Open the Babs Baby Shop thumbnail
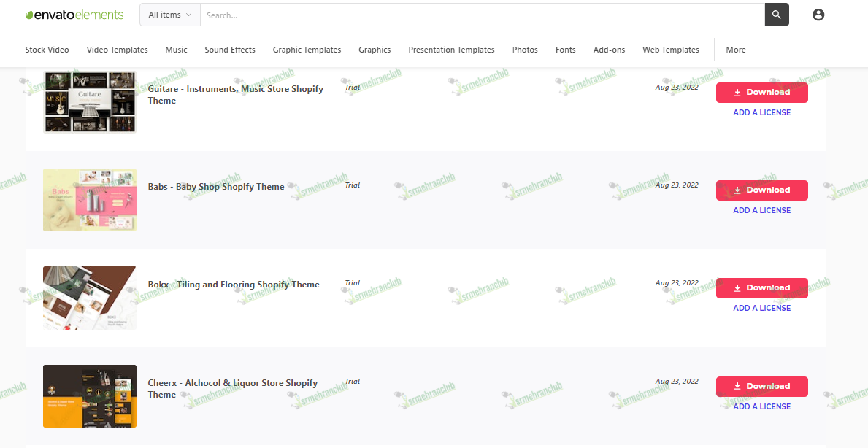868x448 pixels. coord(90,200)
